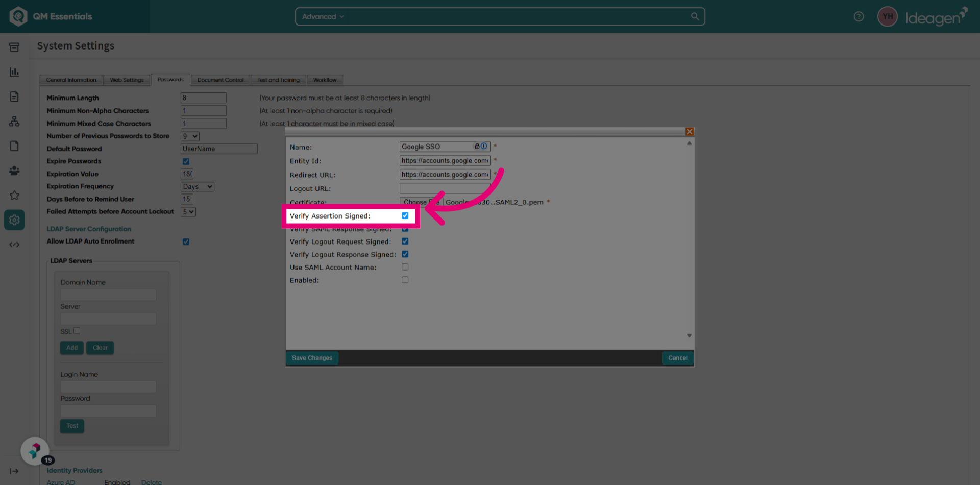Image resolution: width=980 pixels, height=485 pixels.
Task: Click the LDAP Server input field
Action: click(108, 319)
